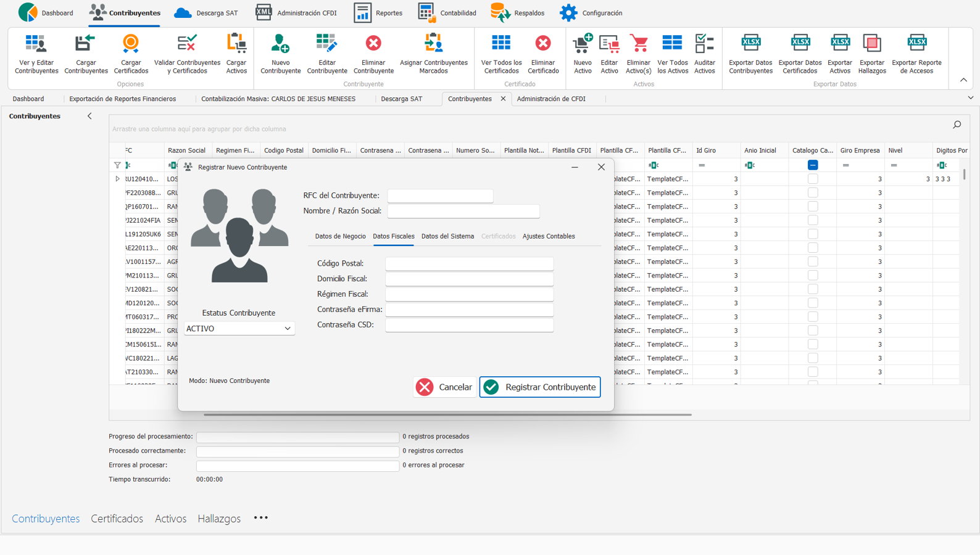Expand the first grid row

click(x=117, y=179)
